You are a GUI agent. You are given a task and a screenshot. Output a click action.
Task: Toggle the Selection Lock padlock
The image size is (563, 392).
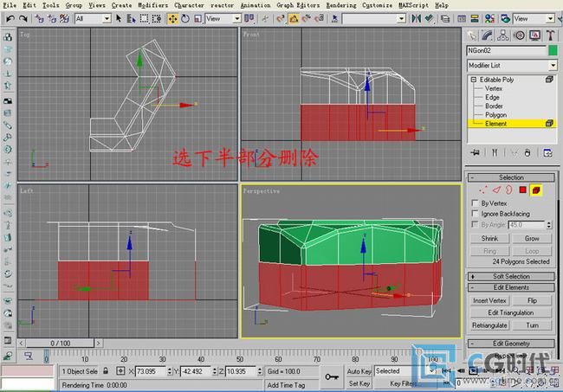(106, 371)
